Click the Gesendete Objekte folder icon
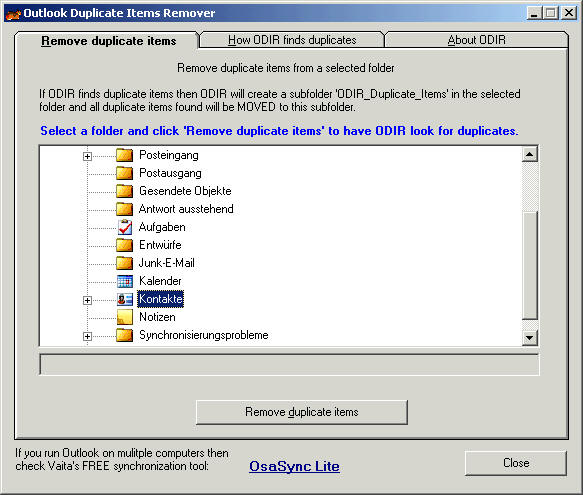Image resolution: width=583 pixels, height=495 pixels. point(125,191)
